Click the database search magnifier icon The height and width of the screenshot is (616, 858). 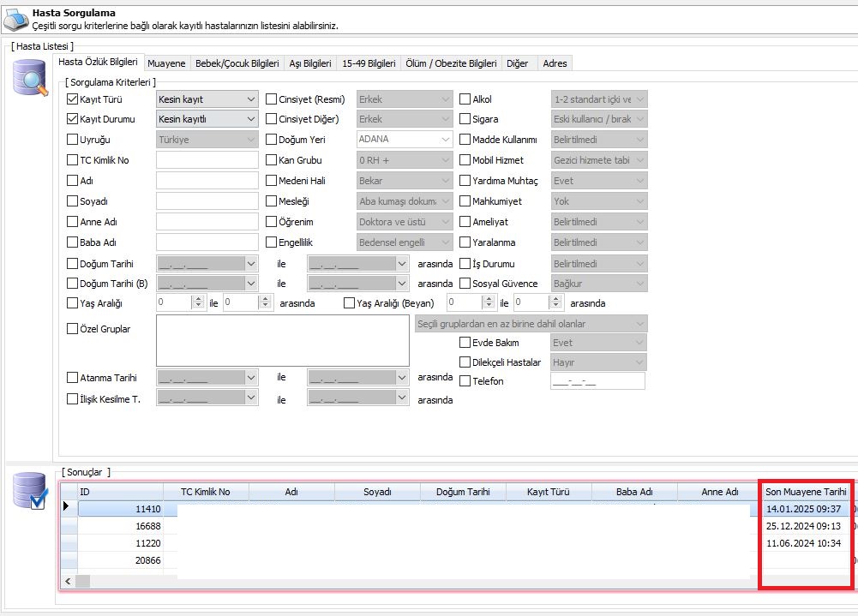point(31,78)
